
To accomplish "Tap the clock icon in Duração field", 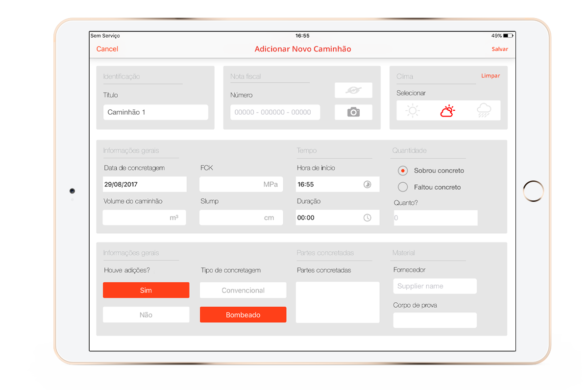I will [x=367, y=218].
